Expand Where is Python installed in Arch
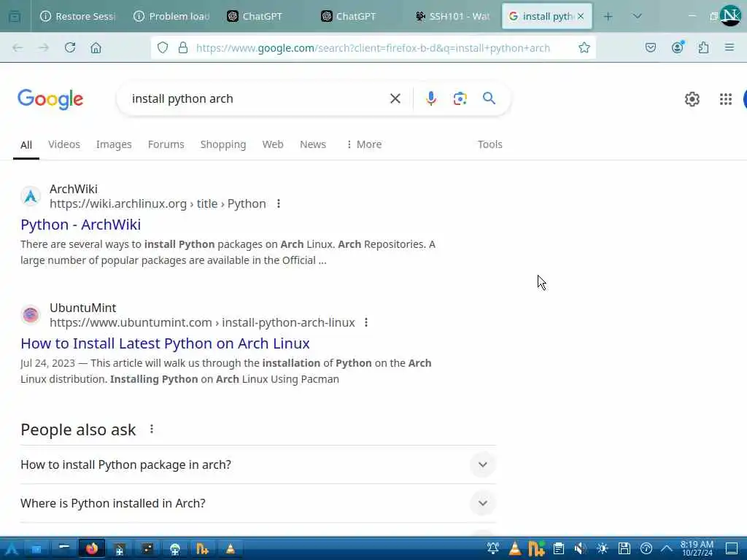Screen dimensions: 747x560 click(x=258, y=503)
